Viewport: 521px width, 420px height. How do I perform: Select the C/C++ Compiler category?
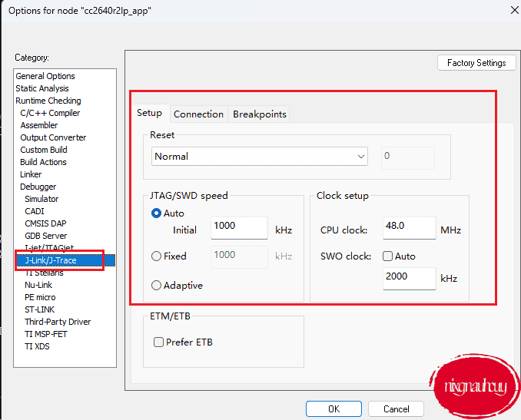(x=50, y=113)
